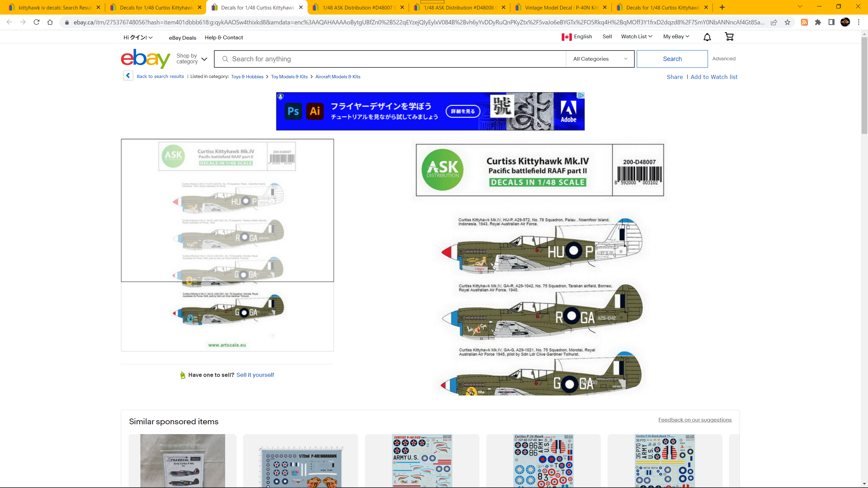Image resolution: width=868 pixels, height=488 pixels.
Task: Click Sell it yourself link
Action: point(255,375)
